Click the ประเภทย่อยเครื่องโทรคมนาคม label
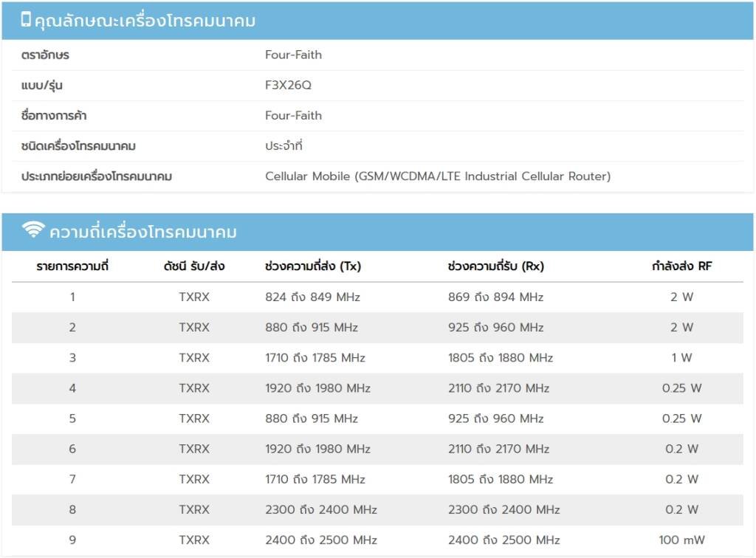This screenshot has height=558, width=756. (x=97, y=176)
